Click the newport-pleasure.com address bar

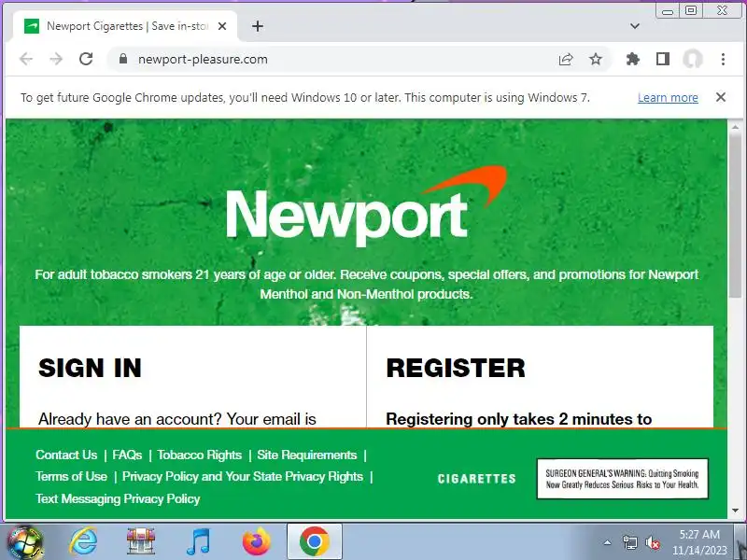(333, 59)
